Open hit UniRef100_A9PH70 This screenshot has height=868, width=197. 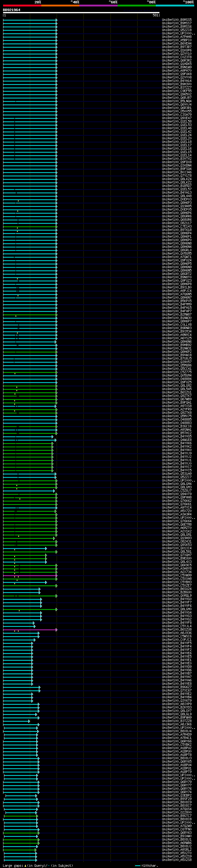click(177, 71)
